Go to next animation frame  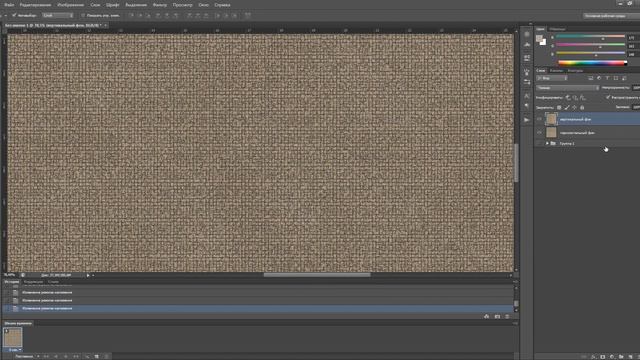tap(76, 356)
